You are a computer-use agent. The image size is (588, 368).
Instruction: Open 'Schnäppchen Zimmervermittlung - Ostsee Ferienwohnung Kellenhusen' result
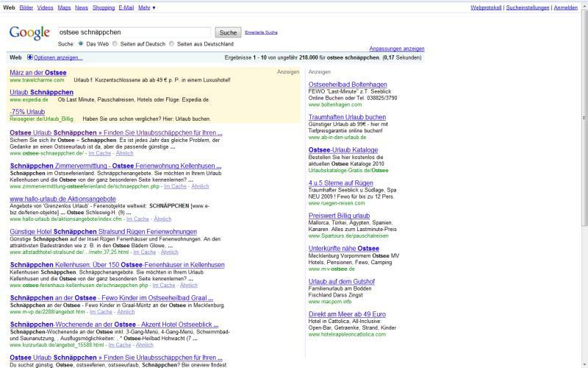[115, 166]
